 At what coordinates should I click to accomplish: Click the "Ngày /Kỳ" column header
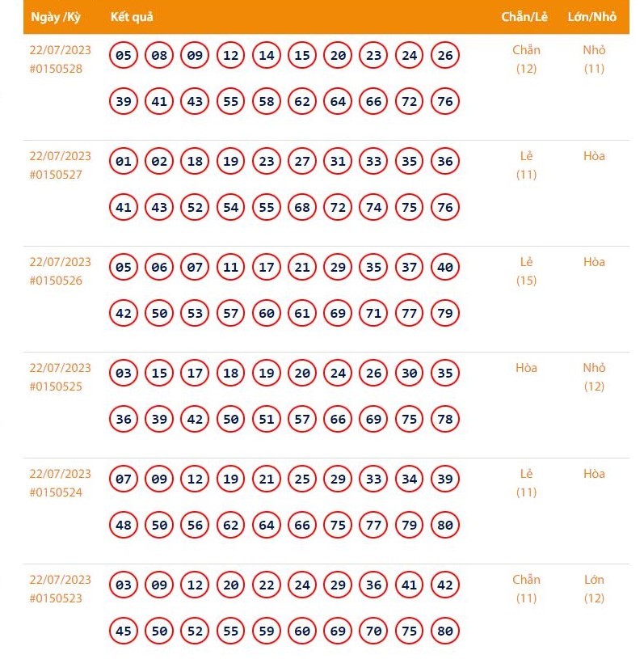click(x=56, y=17)
